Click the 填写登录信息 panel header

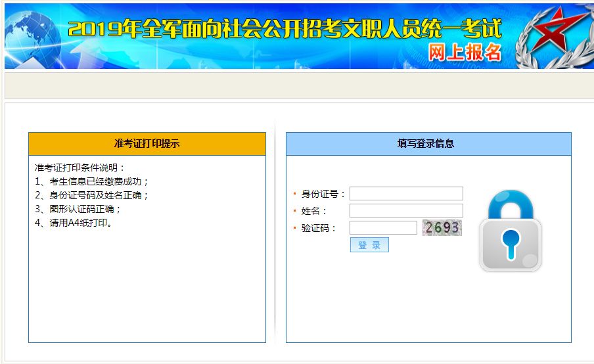click(x=428, y=144)
